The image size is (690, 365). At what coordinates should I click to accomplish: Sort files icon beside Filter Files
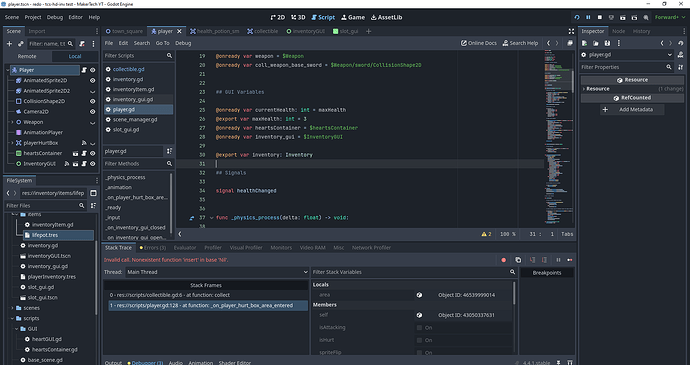pos(93,206)
